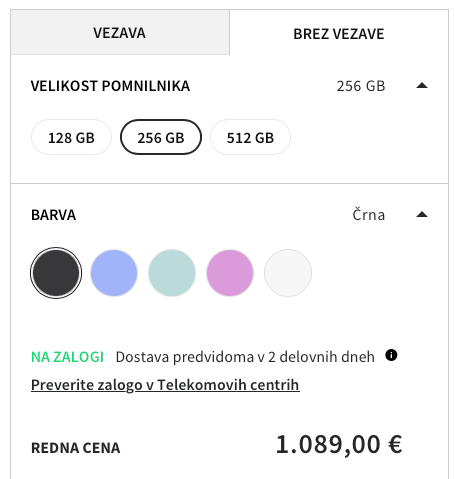Click the Velikost pomnilnika heading
The width and height of the screenshot is (455, 479).
(110, 86)
